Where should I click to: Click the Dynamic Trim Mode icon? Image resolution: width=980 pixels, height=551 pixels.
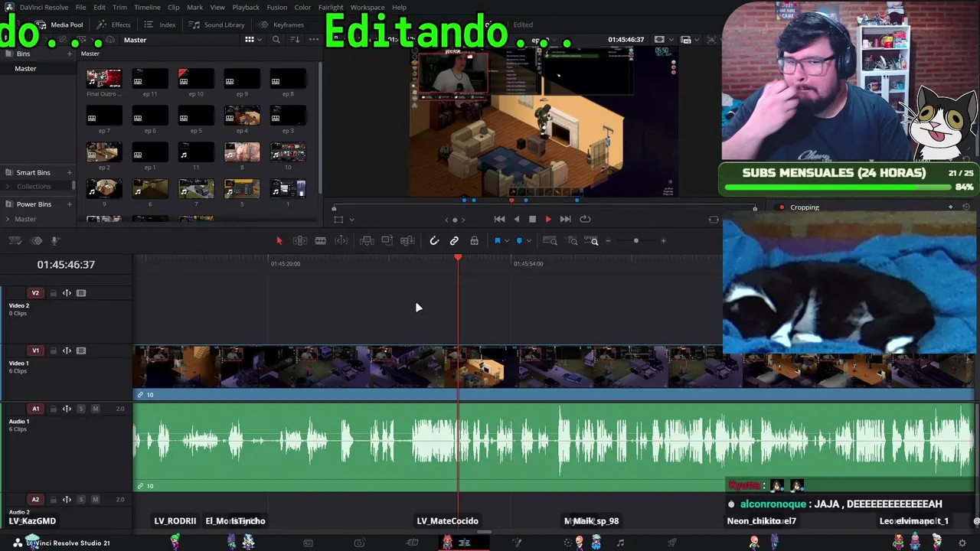pyautogui.click(x=341, y=241)
